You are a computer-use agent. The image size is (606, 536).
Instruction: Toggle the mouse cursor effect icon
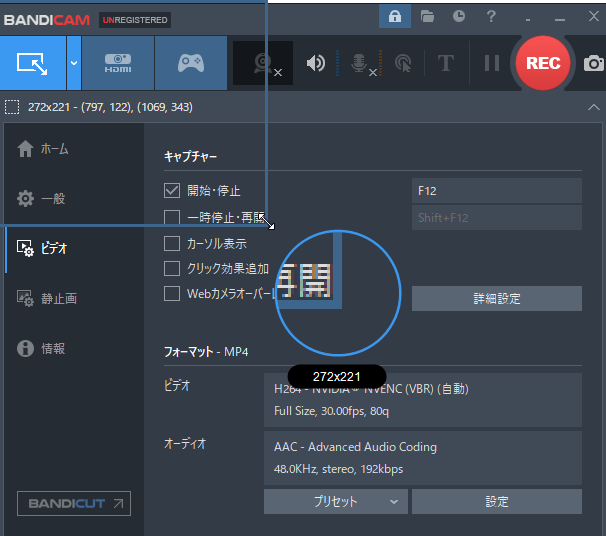pos(403,63)
